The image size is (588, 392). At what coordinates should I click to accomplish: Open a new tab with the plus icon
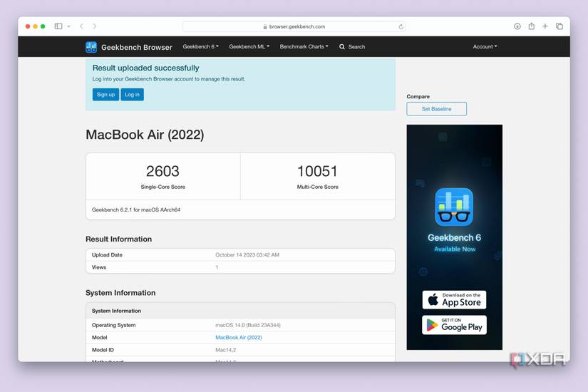tap(545, 26)
